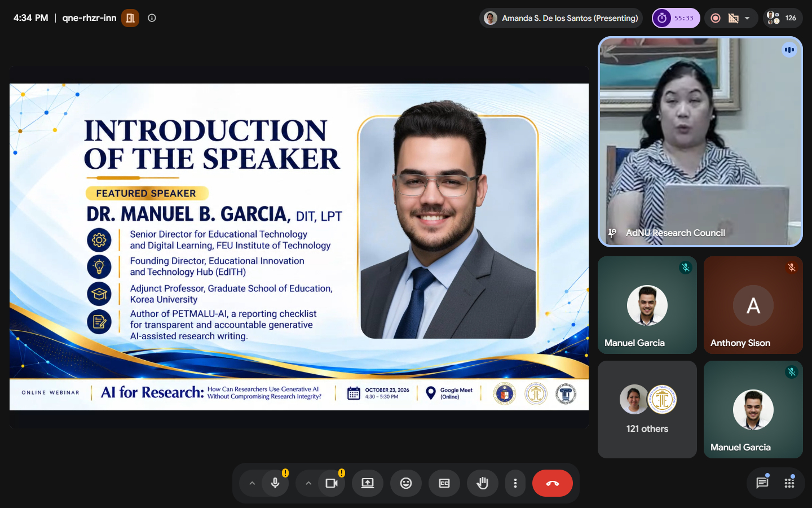Expand the dropdown arrow in top pill

coord(747,18)
